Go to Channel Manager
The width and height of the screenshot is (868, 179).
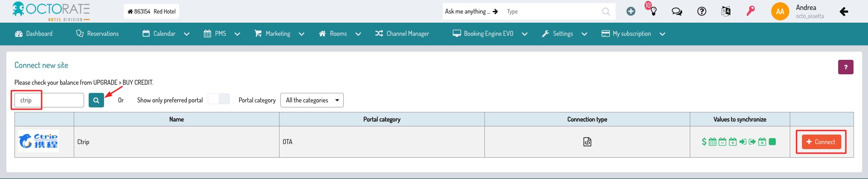point(402,34)
